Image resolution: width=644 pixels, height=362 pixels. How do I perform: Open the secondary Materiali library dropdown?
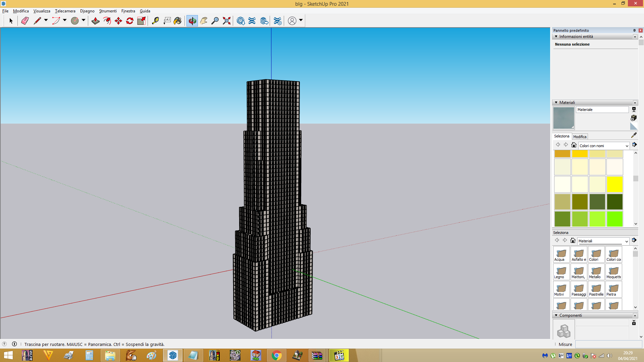[603, 241]
